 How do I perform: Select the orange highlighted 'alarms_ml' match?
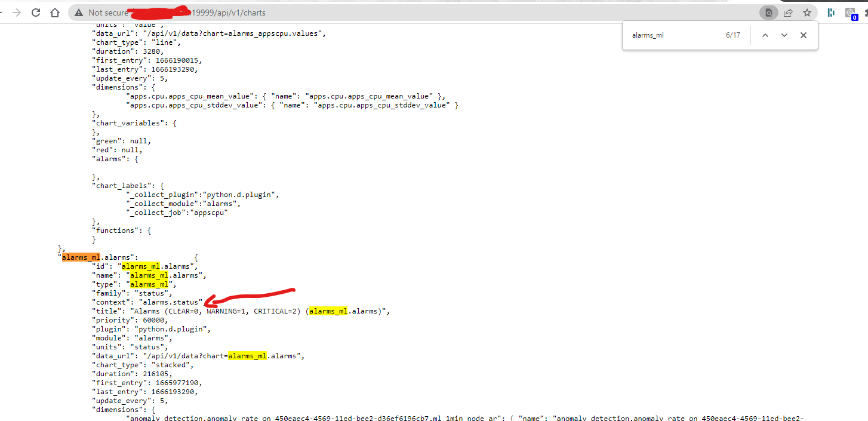[x=81, y=257]
